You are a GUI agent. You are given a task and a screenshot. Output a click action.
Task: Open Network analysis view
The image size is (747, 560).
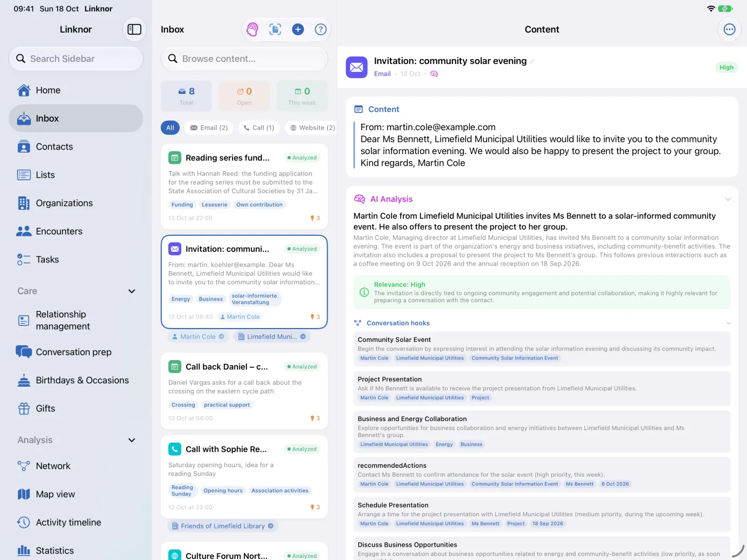[x=76, y=466]
